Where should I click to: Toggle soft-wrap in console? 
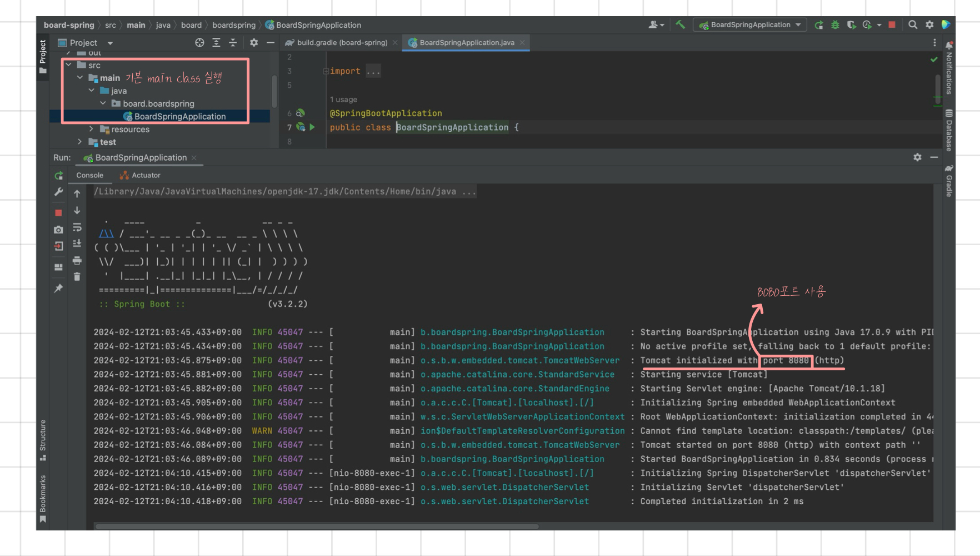point(77,227)
